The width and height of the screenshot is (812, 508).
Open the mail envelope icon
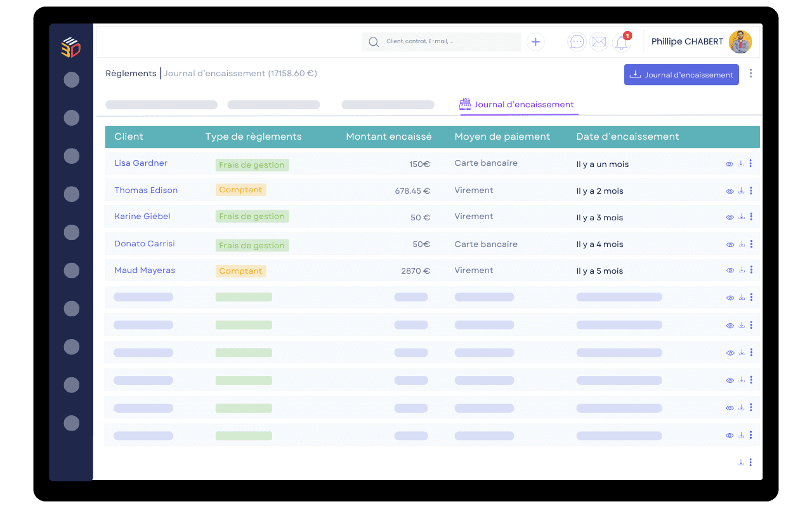click(x=598, y=42)
